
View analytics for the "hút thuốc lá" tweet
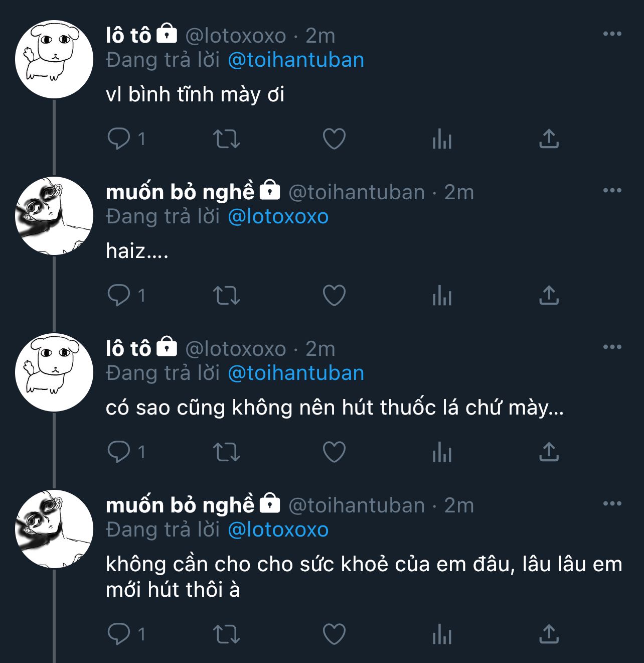(x=442, y=452)
